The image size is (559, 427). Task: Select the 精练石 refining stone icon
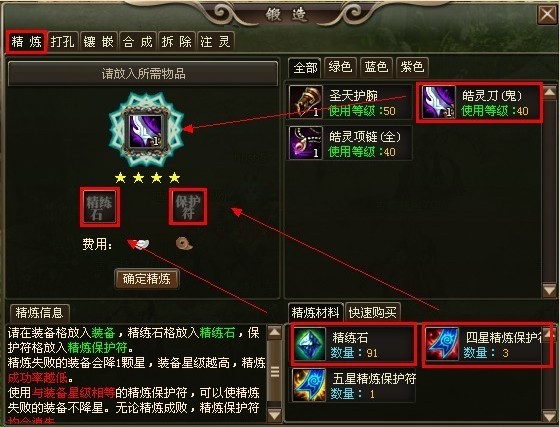[309, 344]
